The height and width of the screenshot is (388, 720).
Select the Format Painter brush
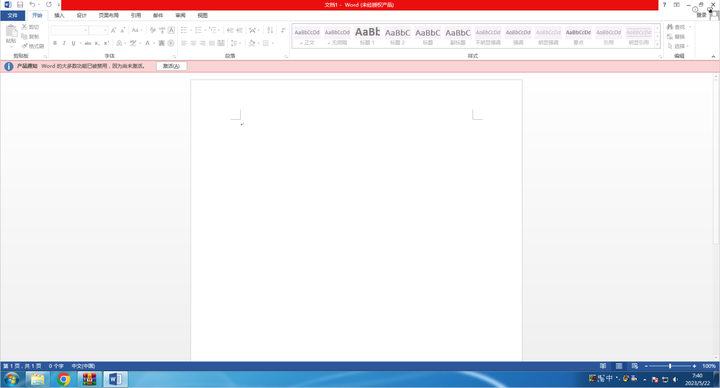pos(24,46)
